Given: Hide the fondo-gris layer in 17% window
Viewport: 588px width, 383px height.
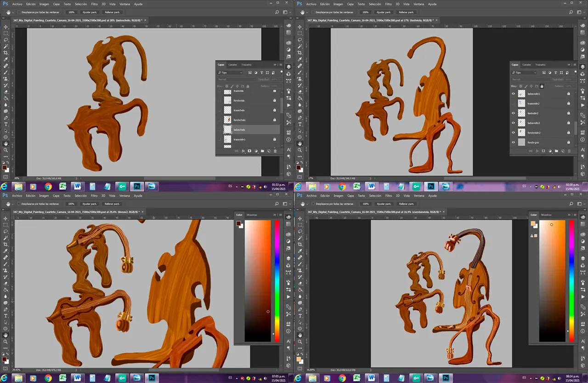Looking at the screenshot, I should 514,143.
